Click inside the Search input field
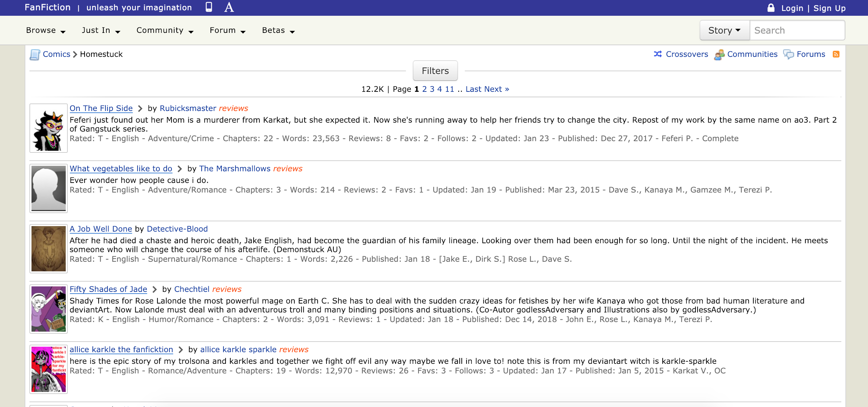Image resolution: width=868 pixels, height=407 pixels. (797, 30)
